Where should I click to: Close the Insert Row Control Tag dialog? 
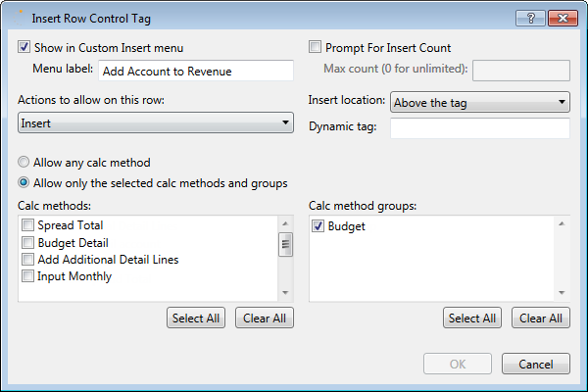click(x=563, y=18)
